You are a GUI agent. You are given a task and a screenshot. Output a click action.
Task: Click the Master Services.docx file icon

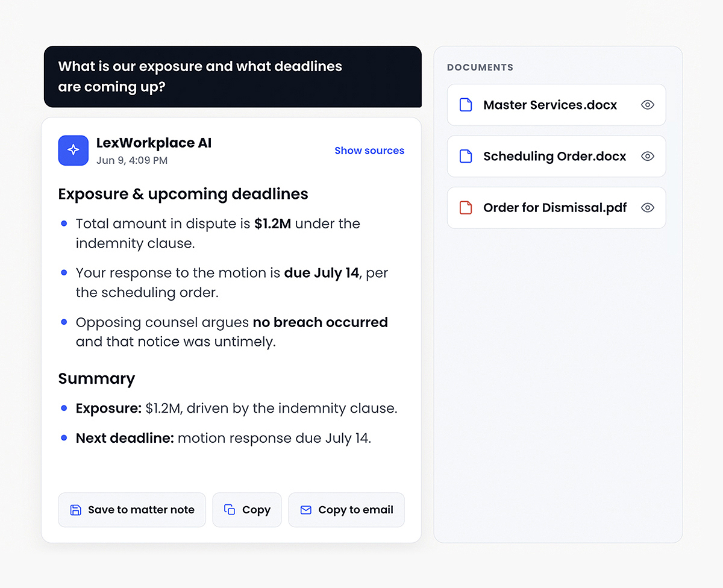(x=466, y=105)
